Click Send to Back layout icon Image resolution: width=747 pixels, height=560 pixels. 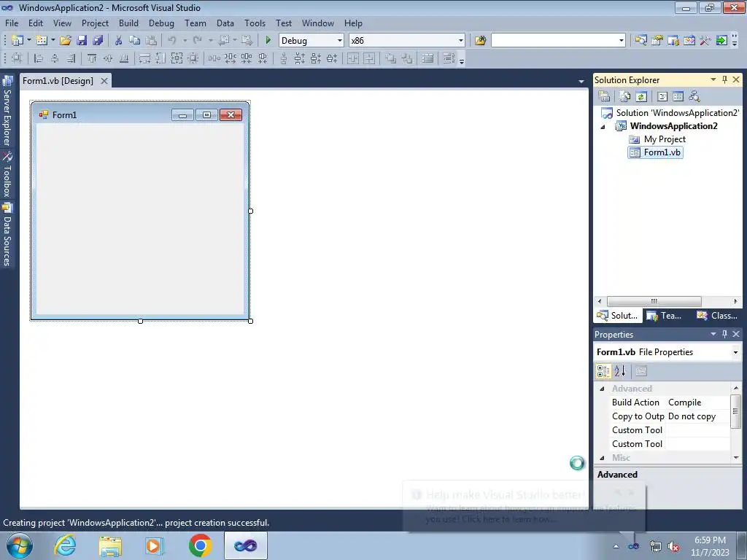[x=407, y=58]
